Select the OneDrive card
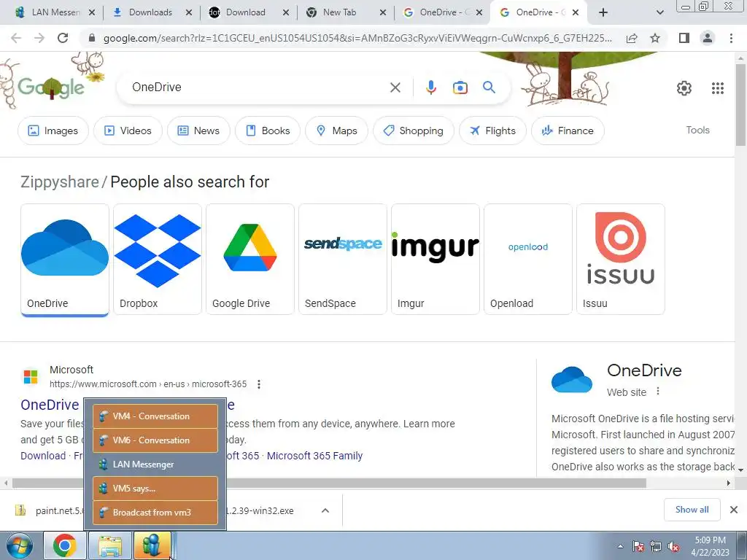 point(65,259)
